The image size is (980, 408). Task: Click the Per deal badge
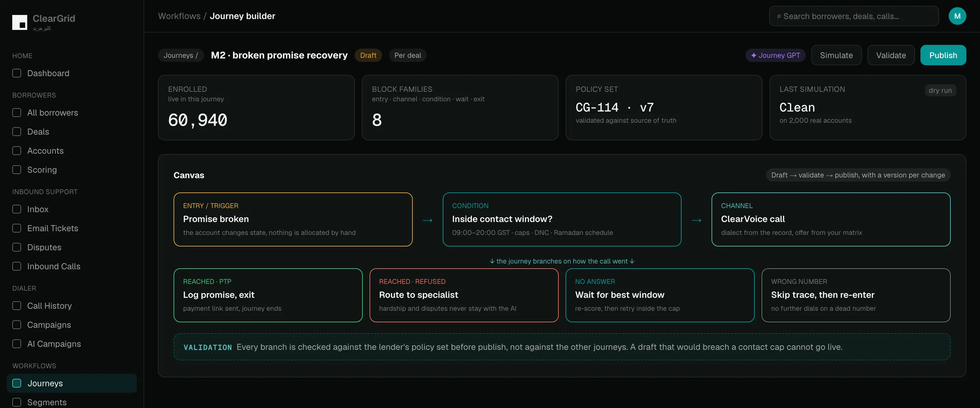407,55
